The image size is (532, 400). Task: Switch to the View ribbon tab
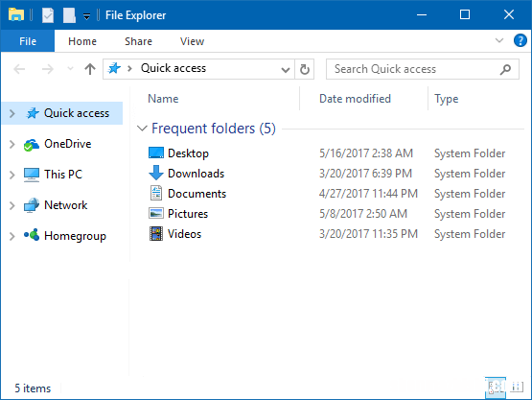192,41
